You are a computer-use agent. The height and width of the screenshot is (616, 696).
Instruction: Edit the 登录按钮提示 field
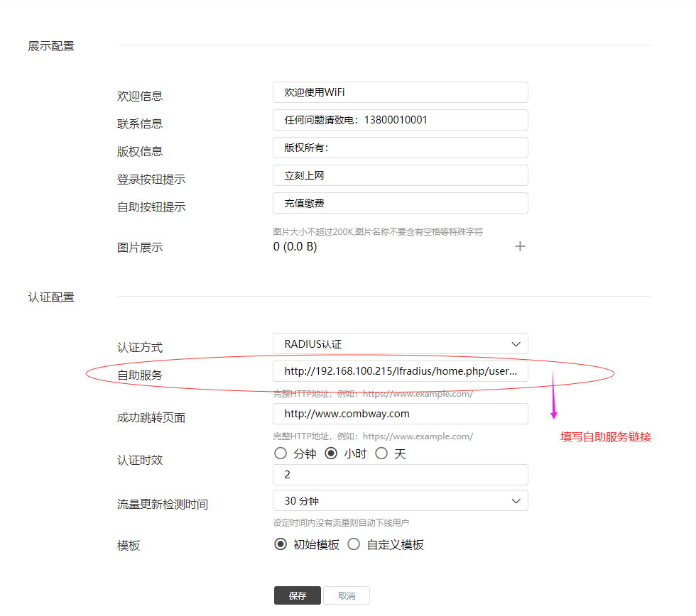[x=400, y=175]
